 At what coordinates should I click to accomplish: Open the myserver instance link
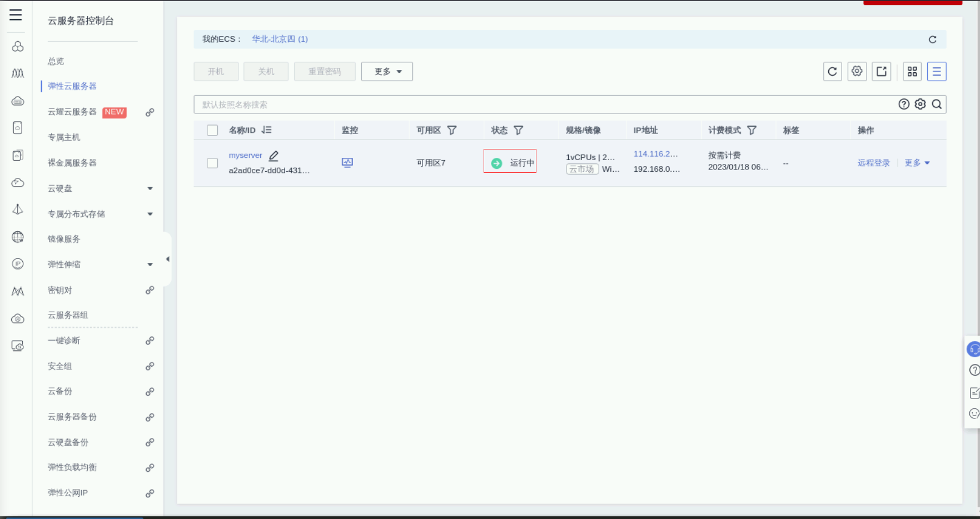pyautogui.click(x=245, y=156)
